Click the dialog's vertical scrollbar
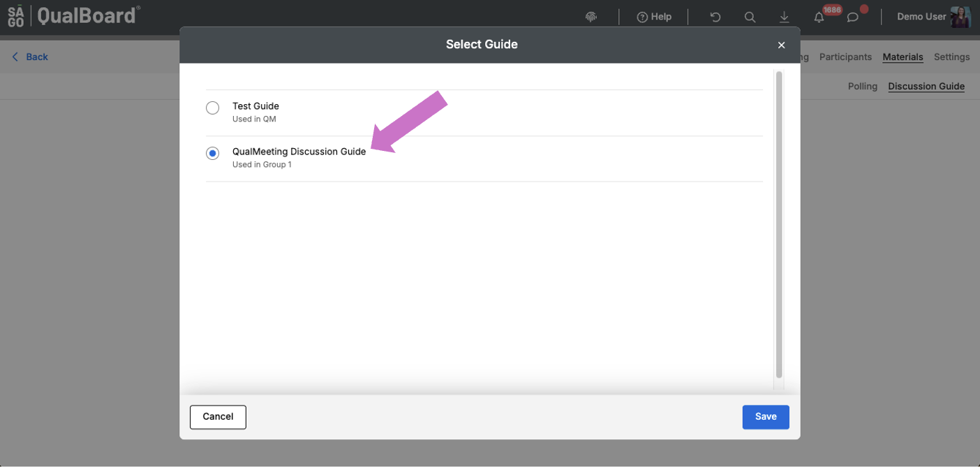The height and width of the screenshot is (468, 980). [x=779, y=224]
